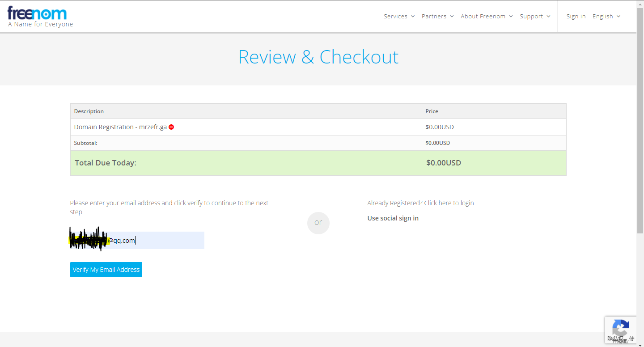The height and width of the screenshot is (347, 644).
Task: Remove the mrzefr.ga domain with red icon
Action: 171,127
